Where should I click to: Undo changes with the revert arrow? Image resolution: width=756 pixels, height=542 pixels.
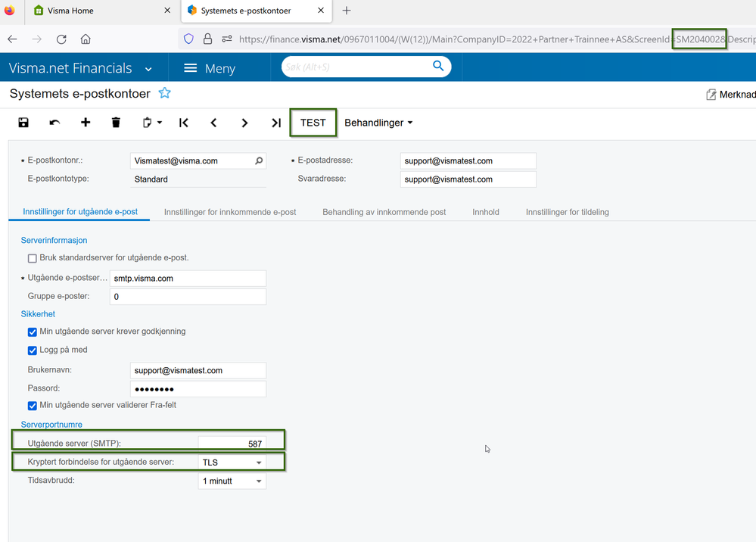pyautogui.click(x=54, y=123)
